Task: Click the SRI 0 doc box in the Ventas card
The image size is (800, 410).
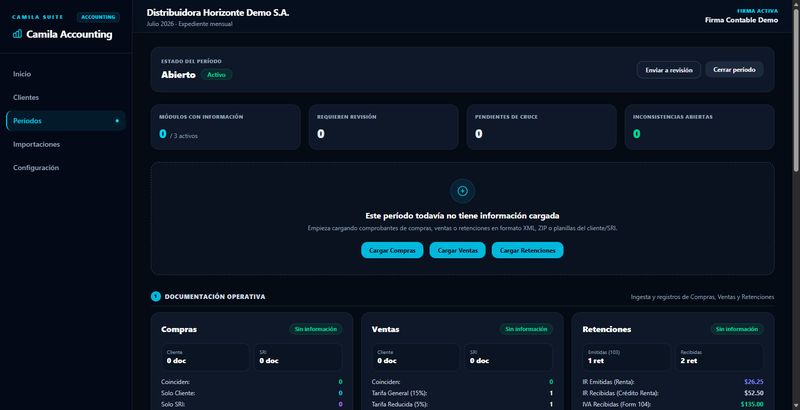Action: coord(508,357)
